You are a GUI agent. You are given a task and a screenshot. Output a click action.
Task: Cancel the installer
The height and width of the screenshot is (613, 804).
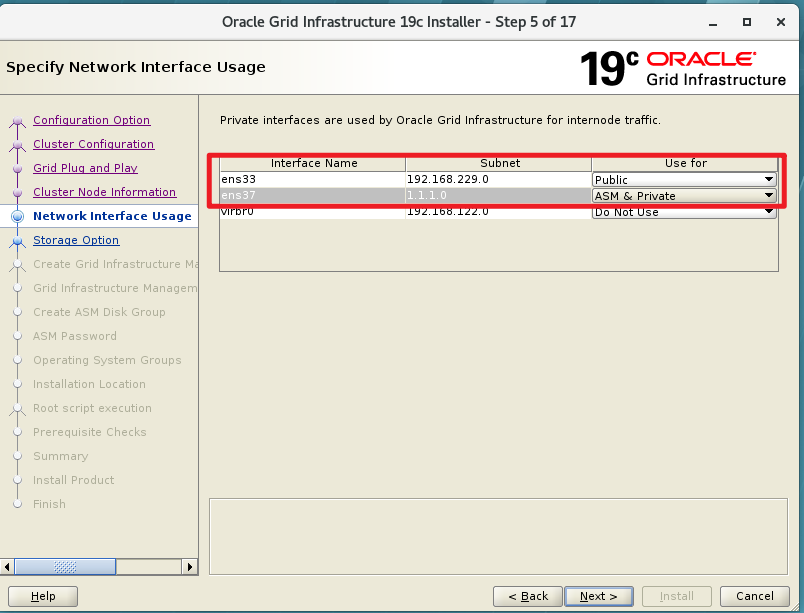click(x=755, y=597)
